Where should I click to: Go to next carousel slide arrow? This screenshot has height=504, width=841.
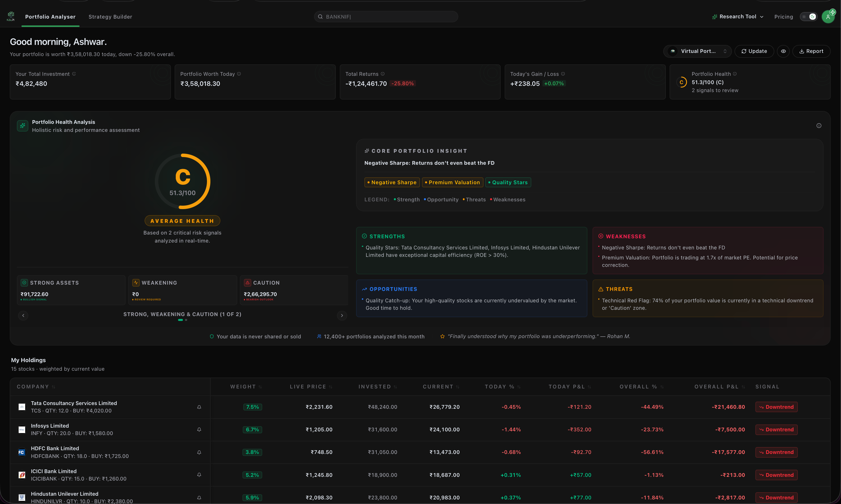pos(342,316)
